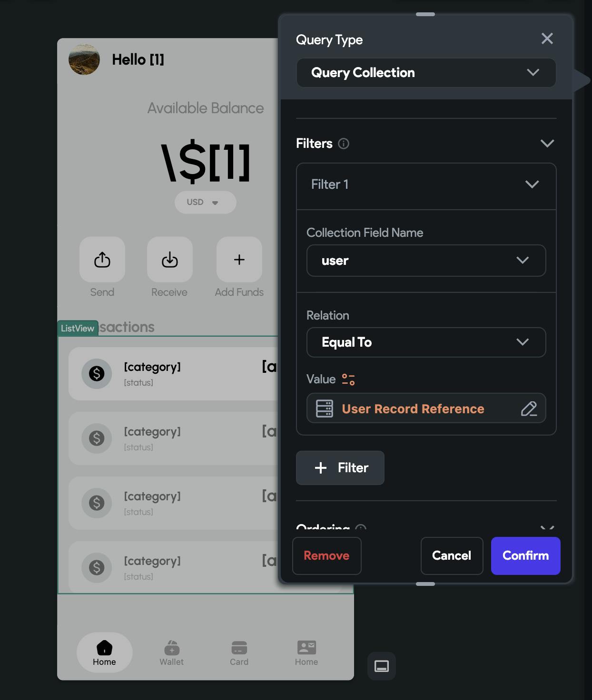592x700 pixels.
Task: Open the USD currency selector
Action: pos(205,202)
